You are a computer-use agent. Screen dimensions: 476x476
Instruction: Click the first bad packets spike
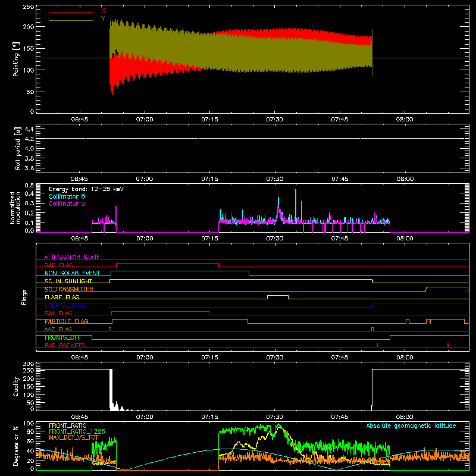pos(377,345)
